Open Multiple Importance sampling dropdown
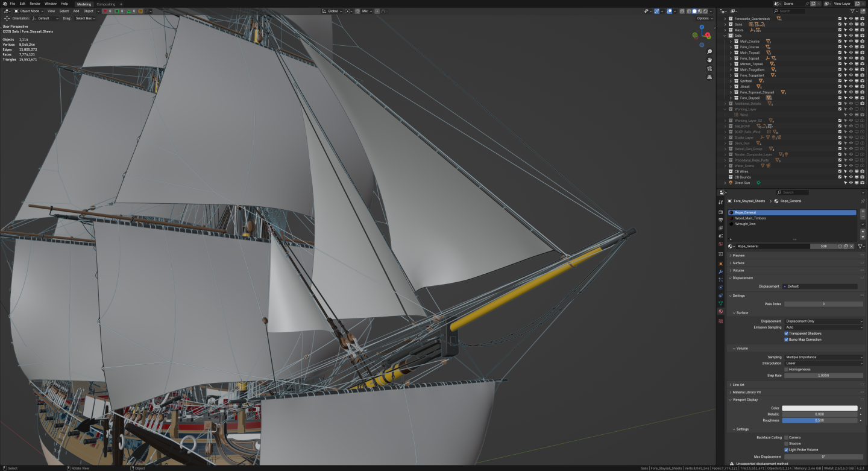 coord(824,357)
